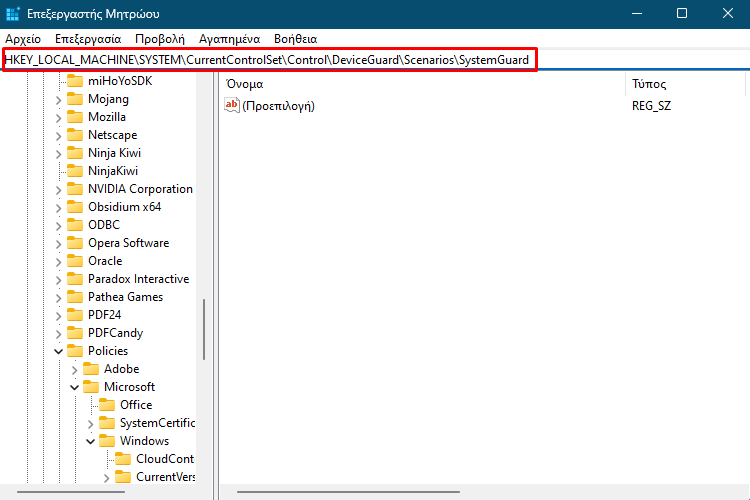
Task: Select the Windows folder icon
Action: click(x=107, y=441)
